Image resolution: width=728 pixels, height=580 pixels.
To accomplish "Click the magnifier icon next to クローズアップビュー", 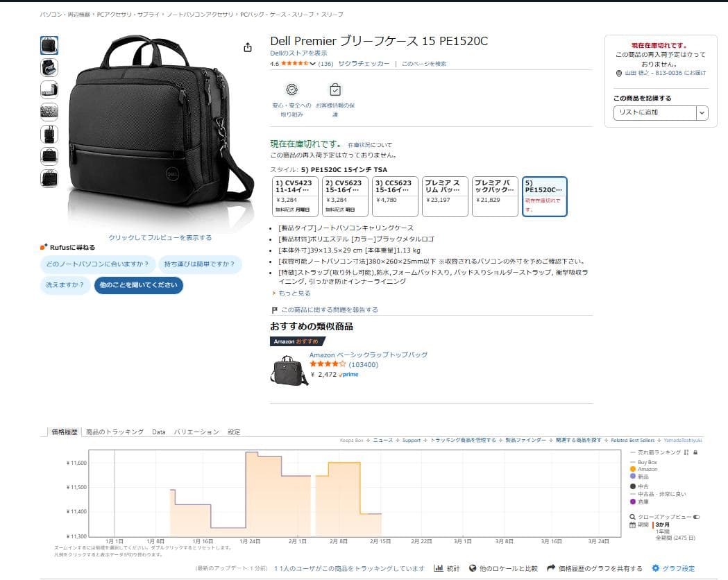I will [632, 517].
